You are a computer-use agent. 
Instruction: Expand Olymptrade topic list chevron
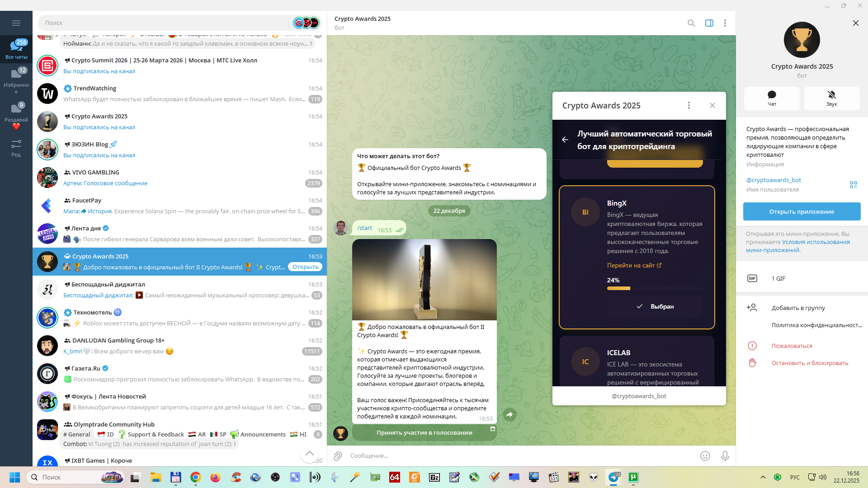pyautogui.click(x=235, y=444)
